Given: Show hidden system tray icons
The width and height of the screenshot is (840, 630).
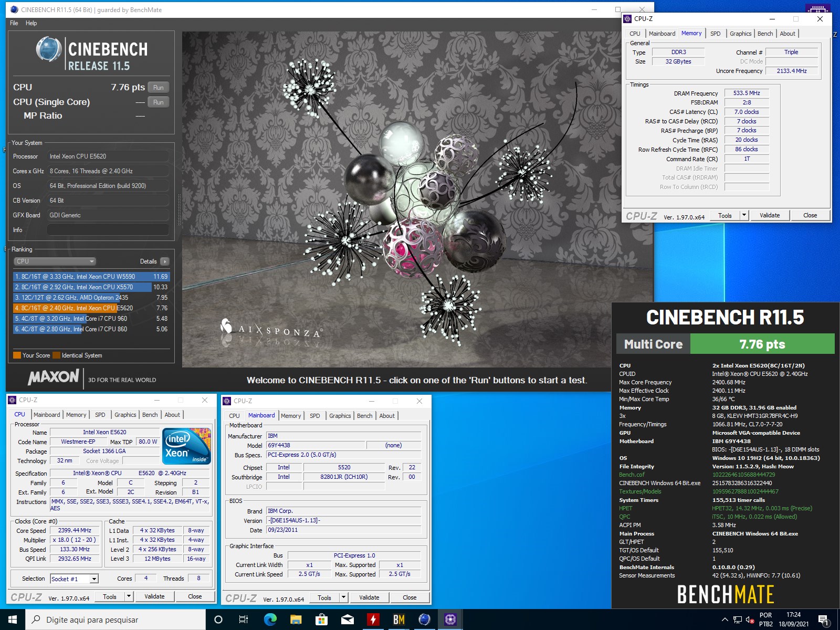Looking at the screenshot, I should [x=725, y=619].
